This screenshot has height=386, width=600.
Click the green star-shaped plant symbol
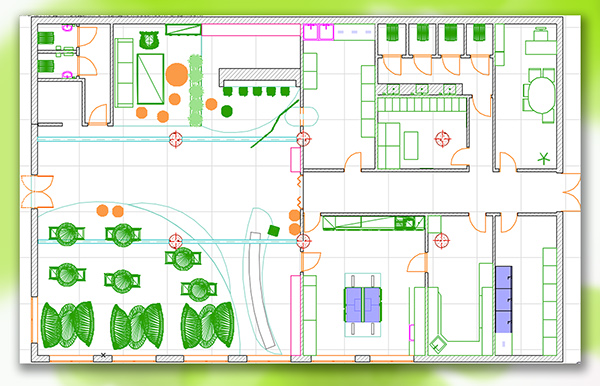point(543,158)
